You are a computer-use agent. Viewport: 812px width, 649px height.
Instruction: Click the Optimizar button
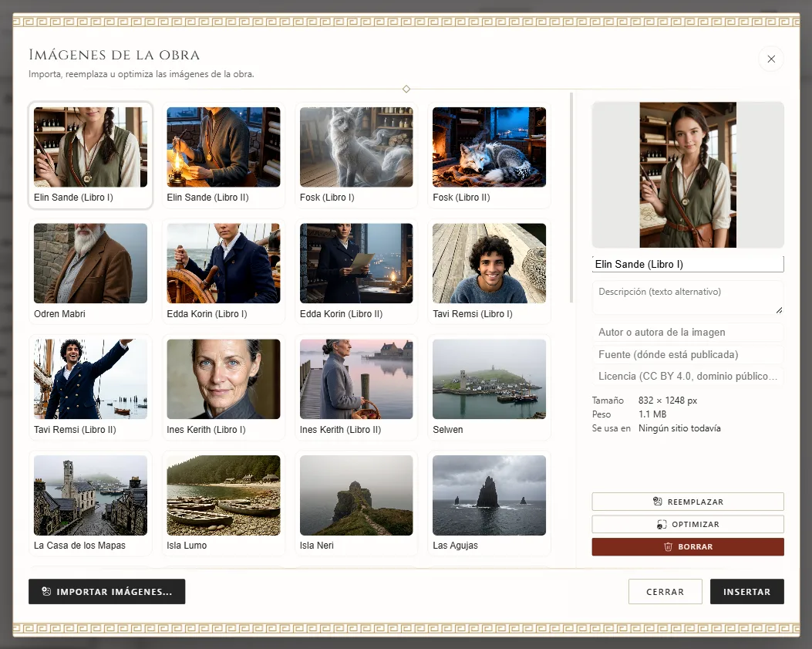pos(688,524)
